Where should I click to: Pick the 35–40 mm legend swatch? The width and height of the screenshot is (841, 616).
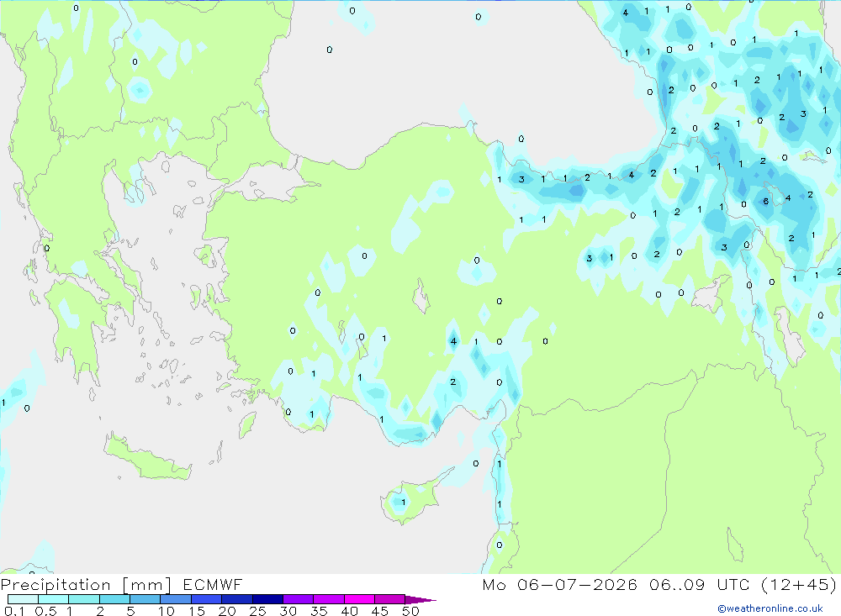click(329, 599)
